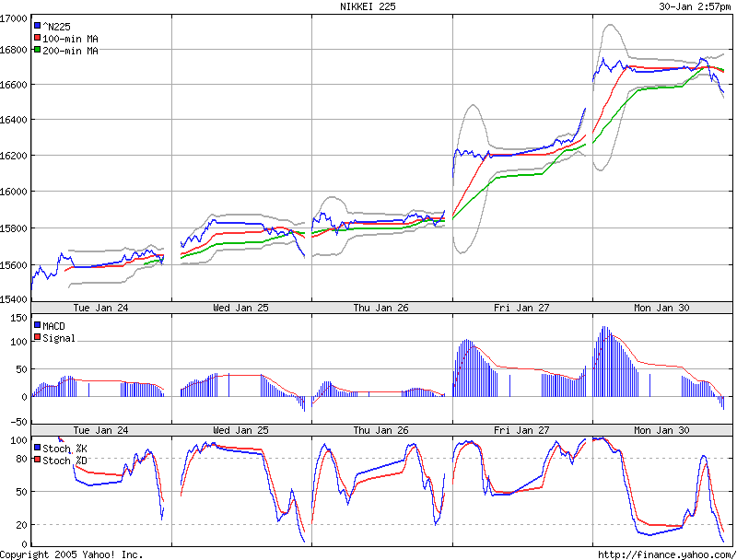Click the blue MACD legend swatch
The height and width of the screenshot is (560, 737).
point(37,325)
